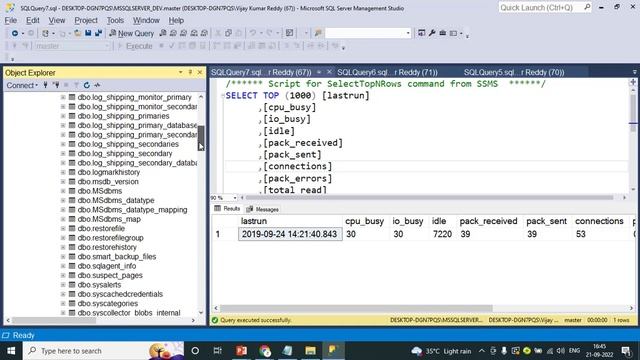Click the navigate back arrow icon

15,33
